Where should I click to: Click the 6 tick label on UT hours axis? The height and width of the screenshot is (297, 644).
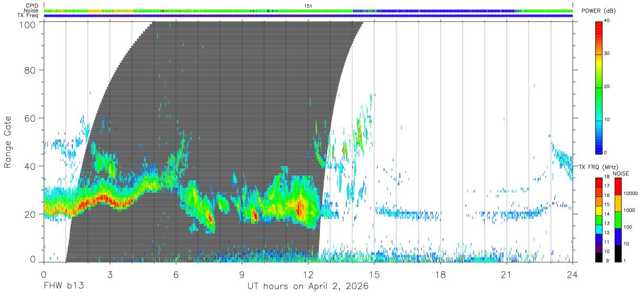coord(176,274)
